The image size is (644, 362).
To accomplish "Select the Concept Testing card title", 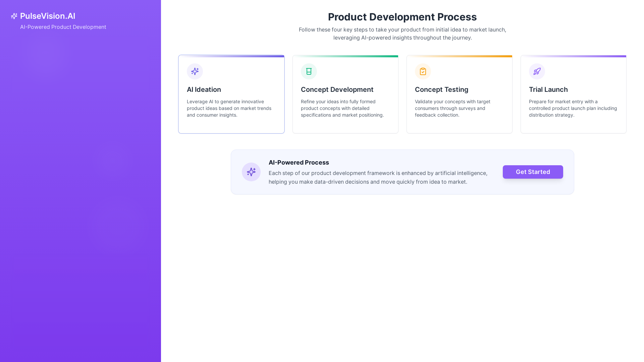I will point(441,89).
